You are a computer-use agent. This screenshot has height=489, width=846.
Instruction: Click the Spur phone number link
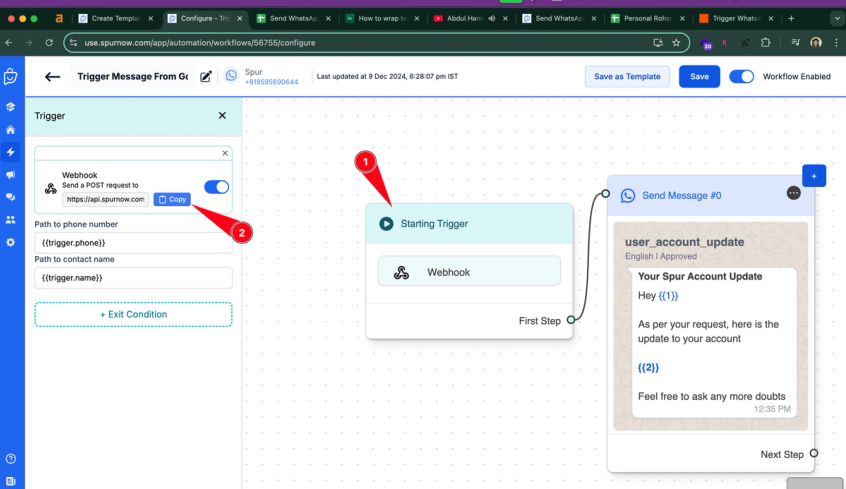(x=271, y=82)
